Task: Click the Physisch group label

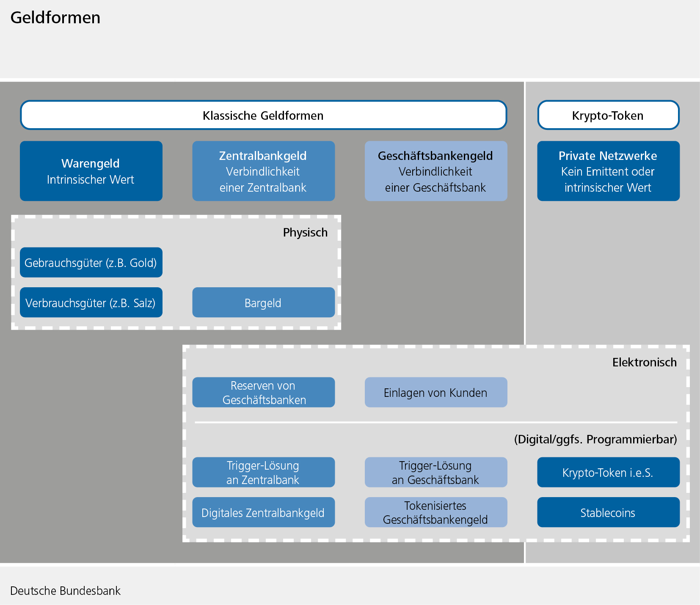Action: tap(305, 232)
